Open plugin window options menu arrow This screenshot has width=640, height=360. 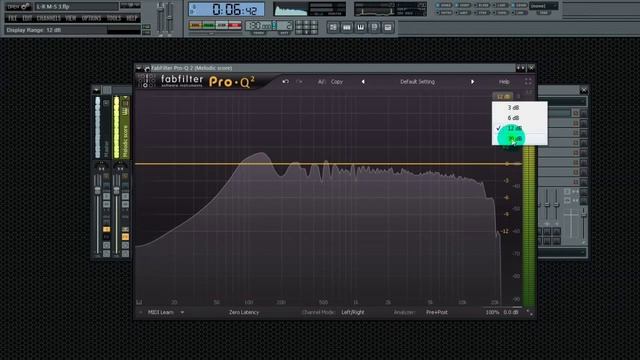[x=139, y=68]
